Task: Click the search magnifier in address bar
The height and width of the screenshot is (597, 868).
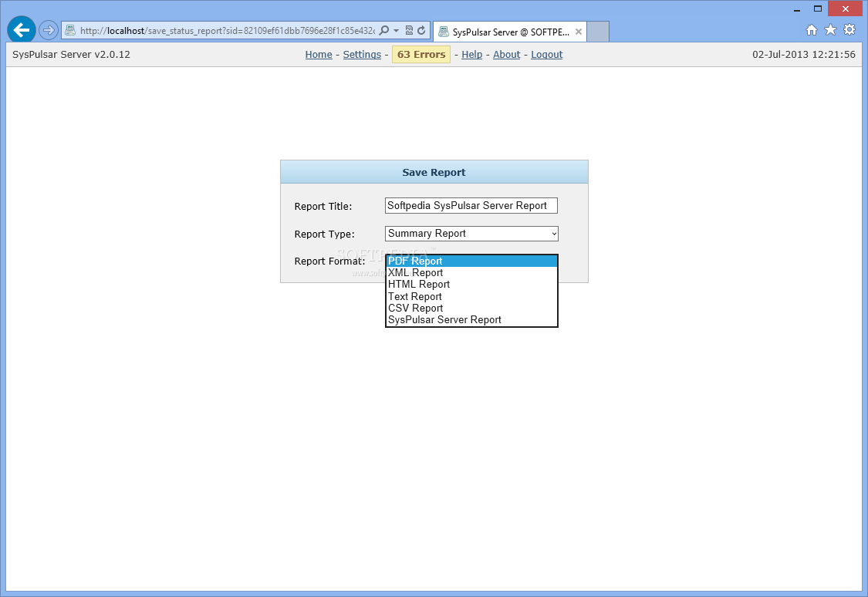Action: point(383,30)
